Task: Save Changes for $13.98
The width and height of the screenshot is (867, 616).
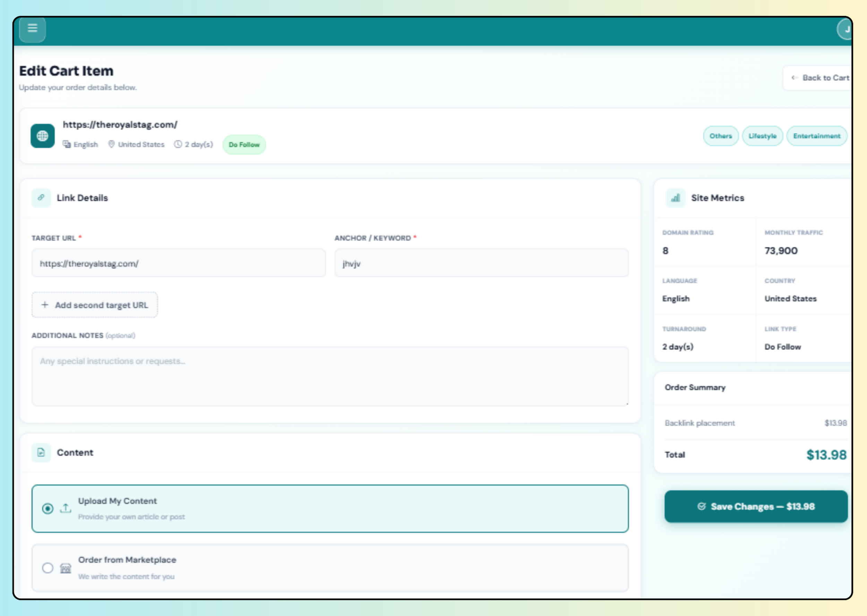Action: tap(756, 506)
